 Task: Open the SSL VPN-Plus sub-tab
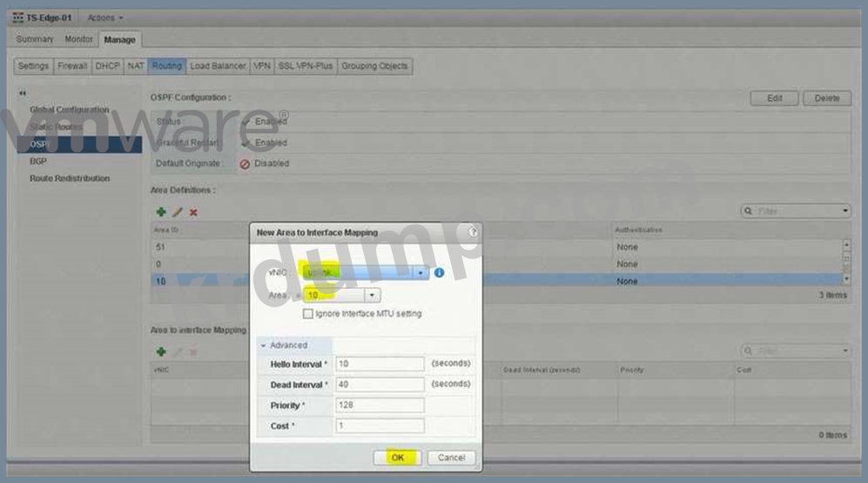306,66
